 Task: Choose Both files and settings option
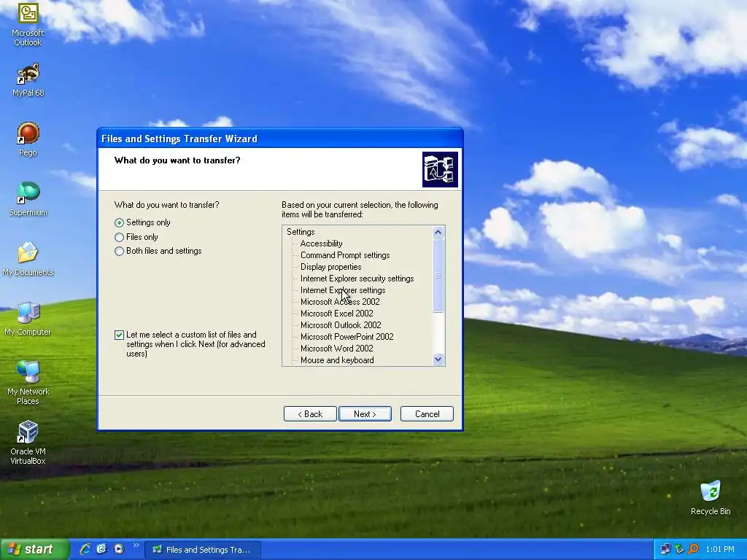(158, 251)
